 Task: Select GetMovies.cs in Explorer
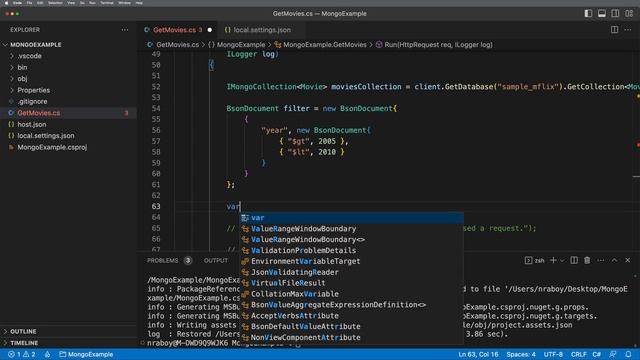(39, 113)
